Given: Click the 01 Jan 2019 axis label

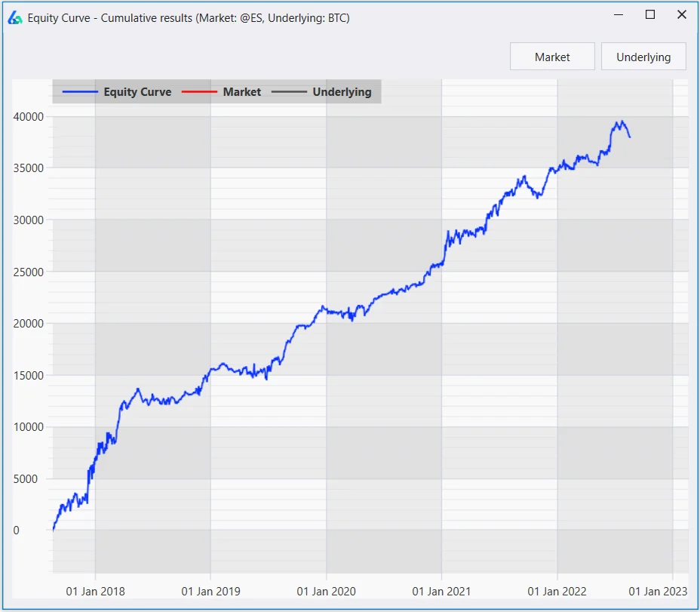Looking at the screenshot, I should [x=210, y=592].
